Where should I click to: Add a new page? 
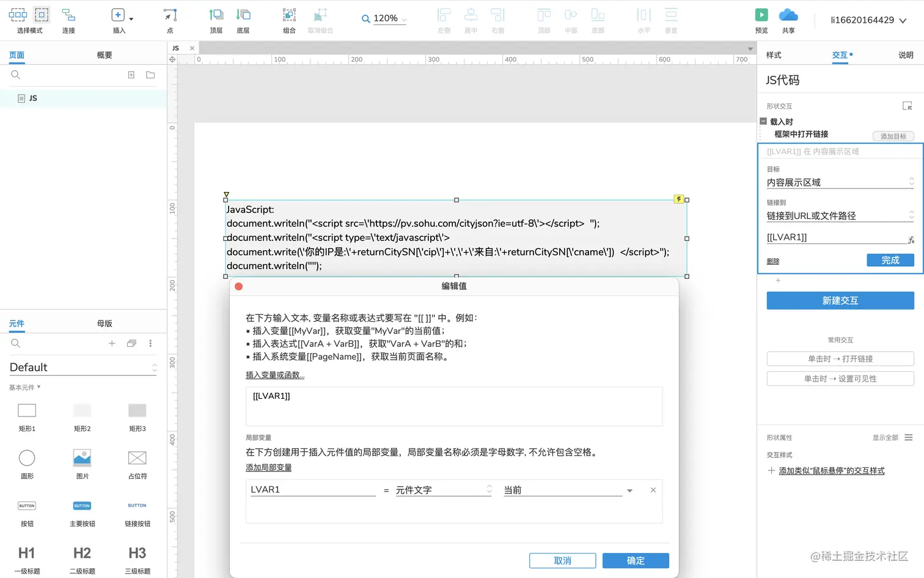(x=131, y=75)
